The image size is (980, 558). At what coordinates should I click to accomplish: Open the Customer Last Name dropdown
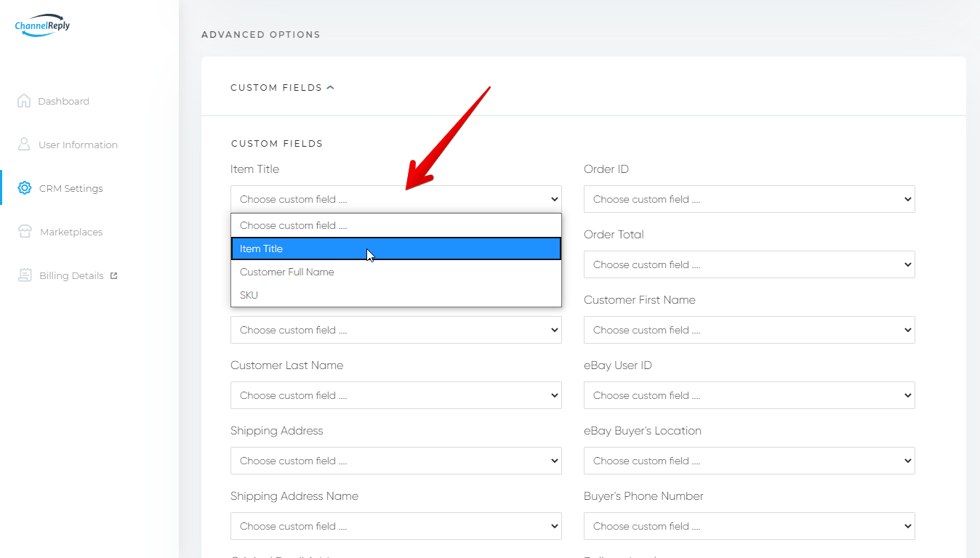(x=396, y=395)
